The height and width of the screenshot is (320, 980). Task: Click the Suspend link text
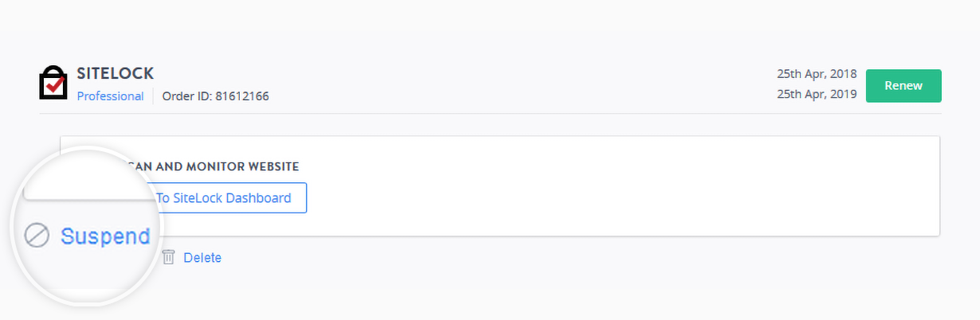click(x=105, y=236)
